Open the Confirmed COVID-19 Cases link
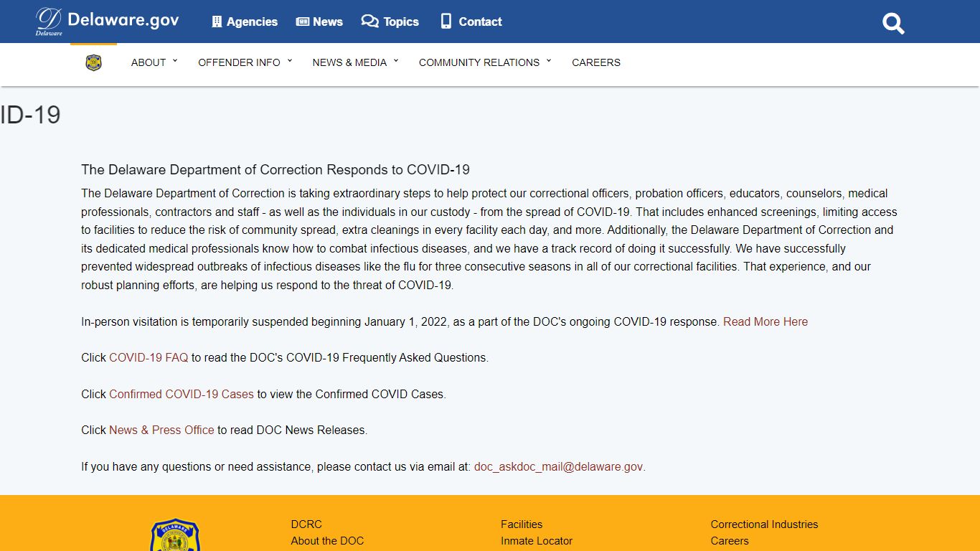Image resolution: width=980 pixels, height=551 pixels. (x=182, y=394)
